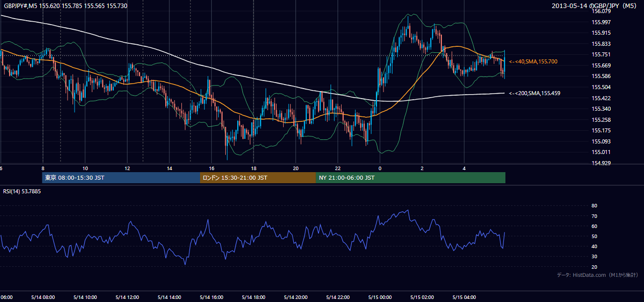Click price axis value 155.669
Image resolution: width=644 pixels, height=302 pixels.
(601, 65)
